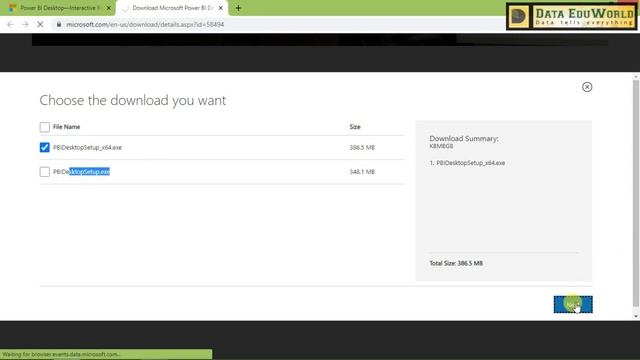Viewport: 640px width, 360px height.
Task: Uncheck PBIDesktopSetup_x64.exe checkbox
Action: click(x=44, y=147)
